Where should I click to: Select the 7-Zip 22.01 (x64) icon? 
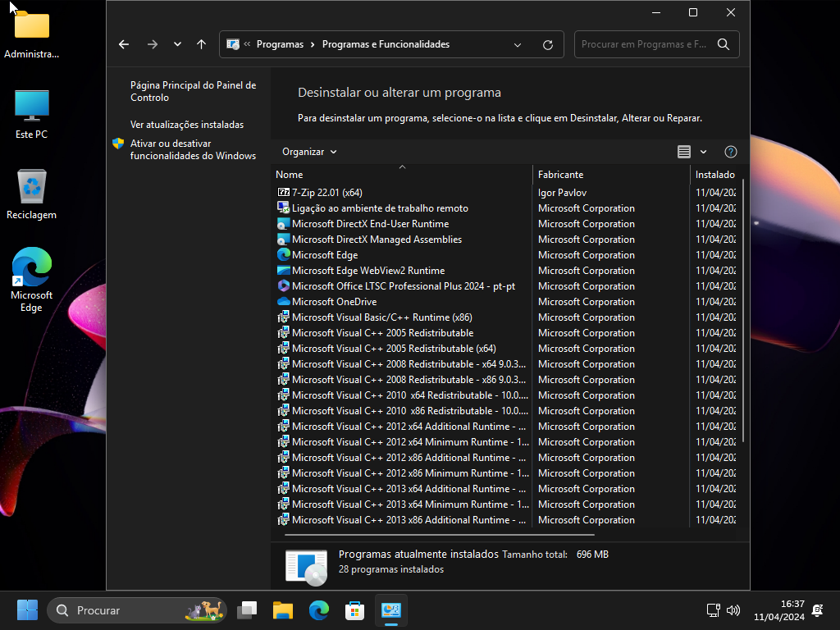click(x=283, y=192)
